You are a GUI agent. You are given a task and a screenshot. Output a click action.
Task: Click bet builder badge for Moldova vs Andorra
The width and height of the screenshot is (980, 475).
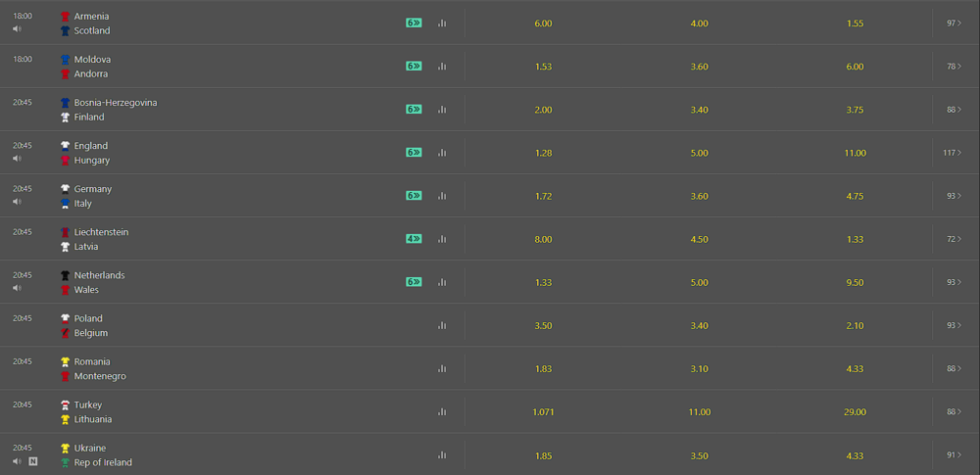(x=414, y=67)
